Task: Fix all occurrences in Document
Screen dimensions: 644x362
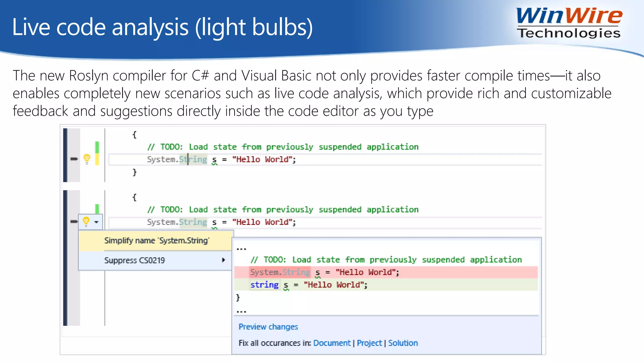Action: pos(332,343)
